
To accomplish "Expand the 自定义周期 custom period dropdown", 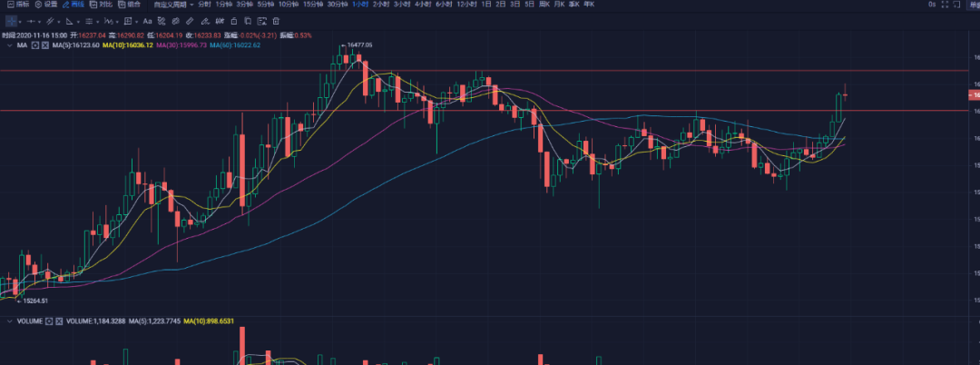I will coord(173,4).
